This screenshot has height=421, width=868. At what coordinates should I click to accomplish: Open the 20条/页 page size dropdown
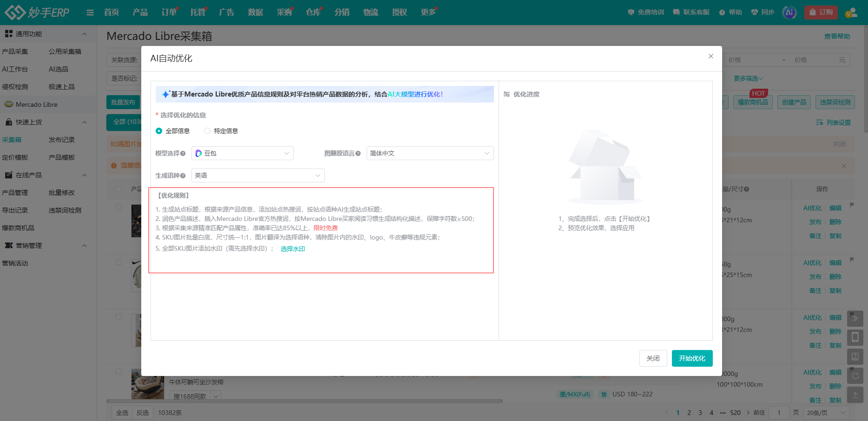click(x=827, y=413)
